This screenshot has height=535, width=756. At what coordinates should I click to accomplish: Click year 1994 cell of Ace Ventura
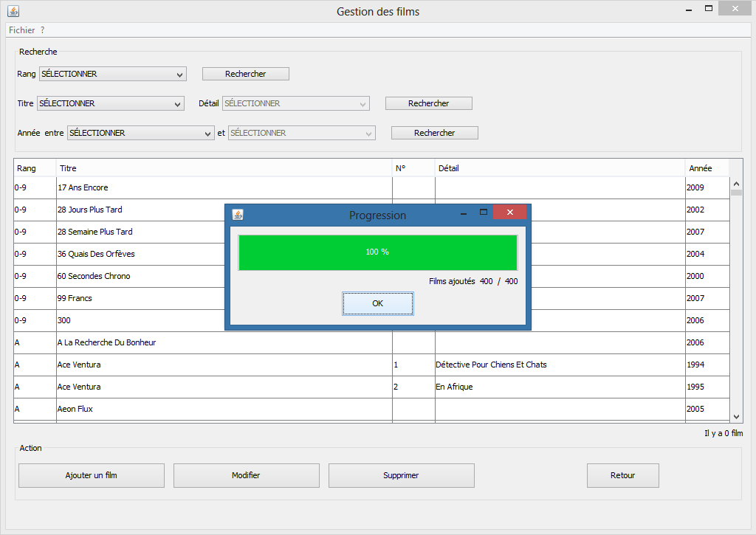(707, 365)
